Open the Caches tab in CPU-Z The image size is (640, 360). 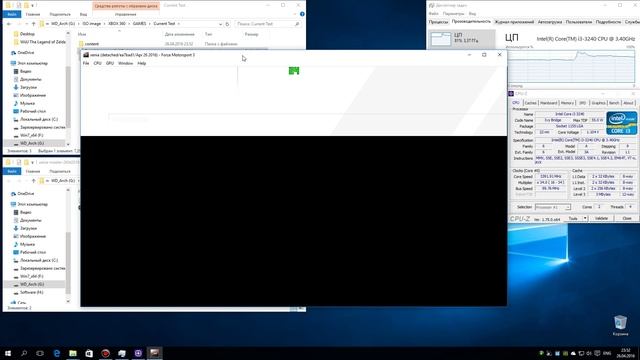tap(530, 103)
